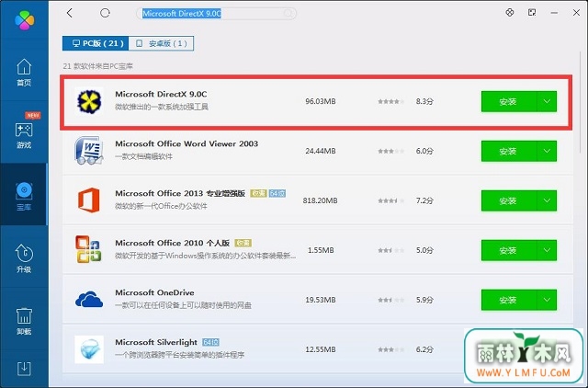Install Microsoft OneDrive

point(509,300)
